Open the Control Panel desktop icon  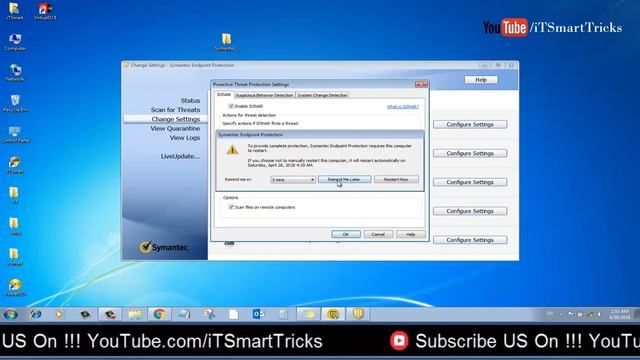point(15,134)
